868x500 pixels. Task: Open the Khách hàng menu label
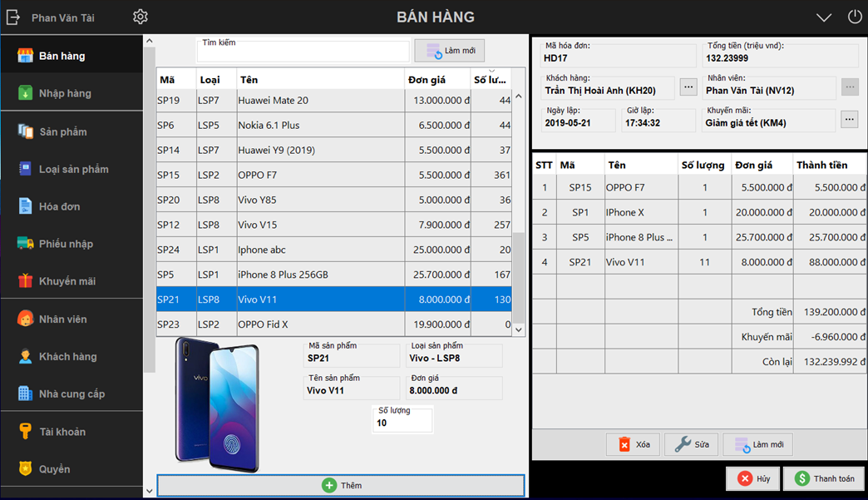click(67, 357)
